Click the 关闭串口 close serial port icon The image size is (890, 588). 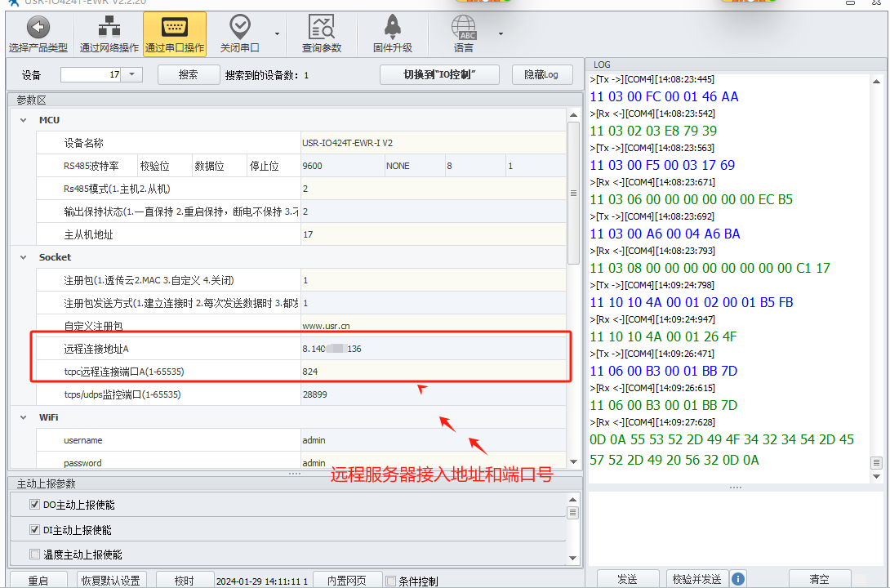tap(240, 28)
